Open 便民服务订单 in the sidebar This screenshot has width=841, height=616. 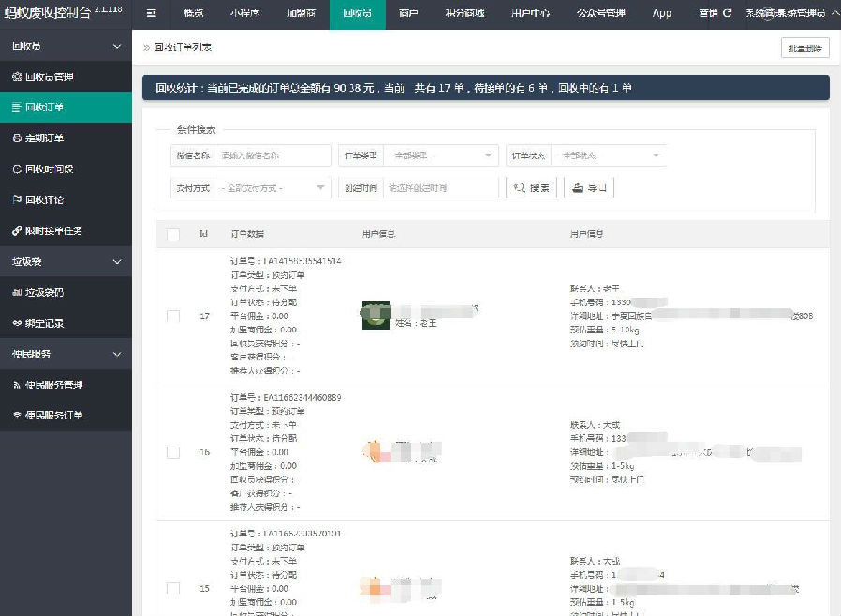coord(66,415)
